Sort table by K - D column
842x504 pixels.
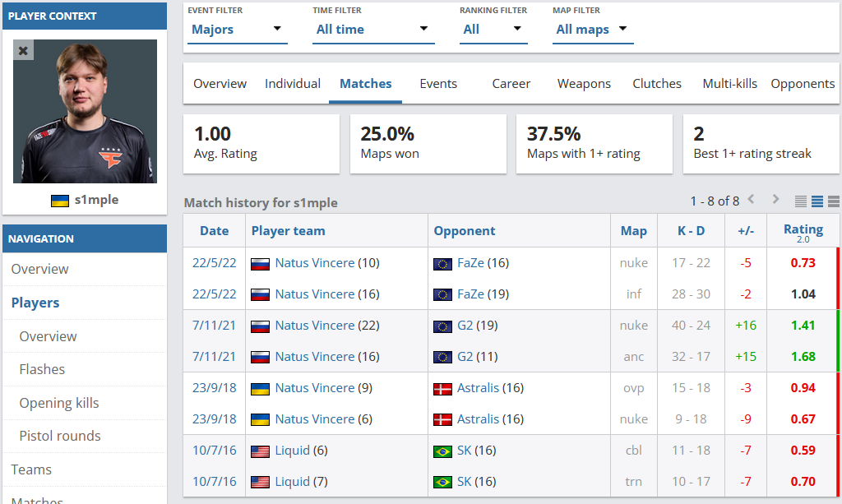tap(691, 231)
